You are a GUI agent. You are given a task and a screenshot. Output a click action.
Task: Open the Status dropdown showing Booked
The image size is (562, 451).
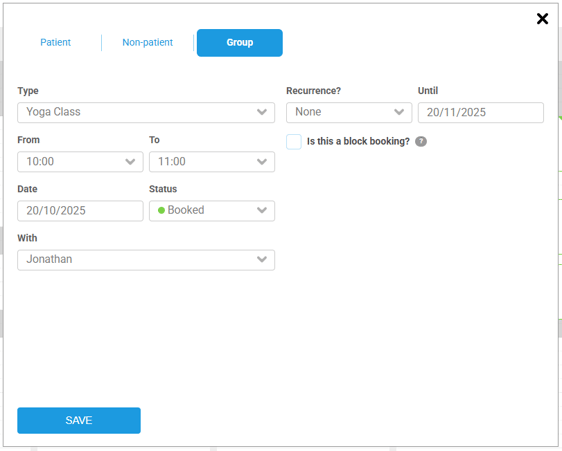212,211
